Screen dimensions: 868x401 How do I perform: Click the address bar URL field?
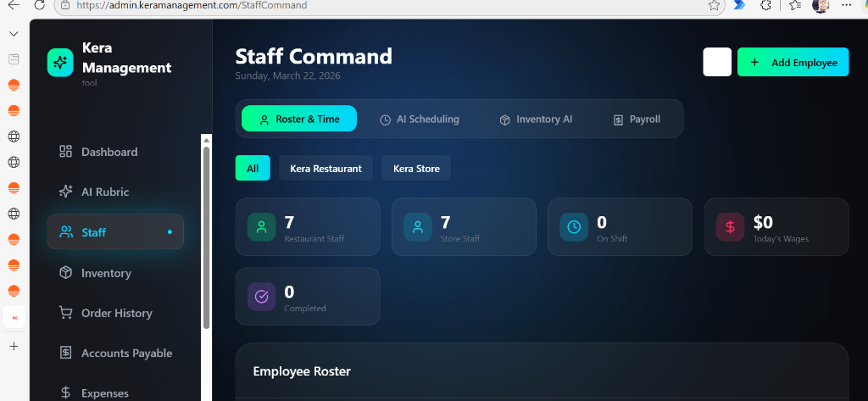tap(387, 5)
